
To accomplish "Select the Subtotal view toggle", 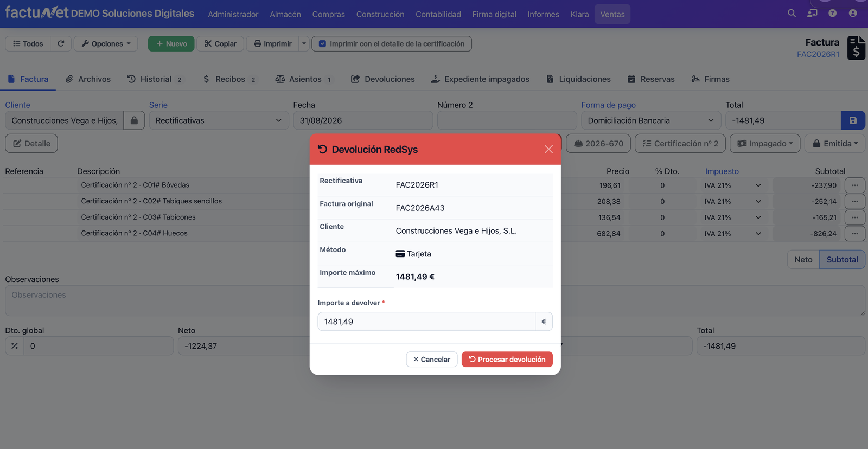I will pyautogui.click(x=842, y=260).
